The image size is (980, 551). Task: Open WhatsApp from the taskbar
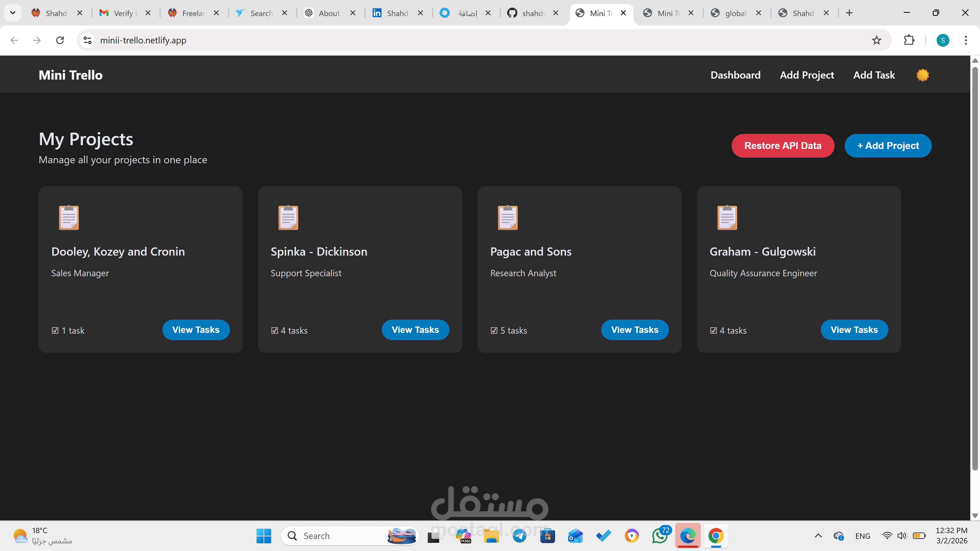[x=660, y=535]
